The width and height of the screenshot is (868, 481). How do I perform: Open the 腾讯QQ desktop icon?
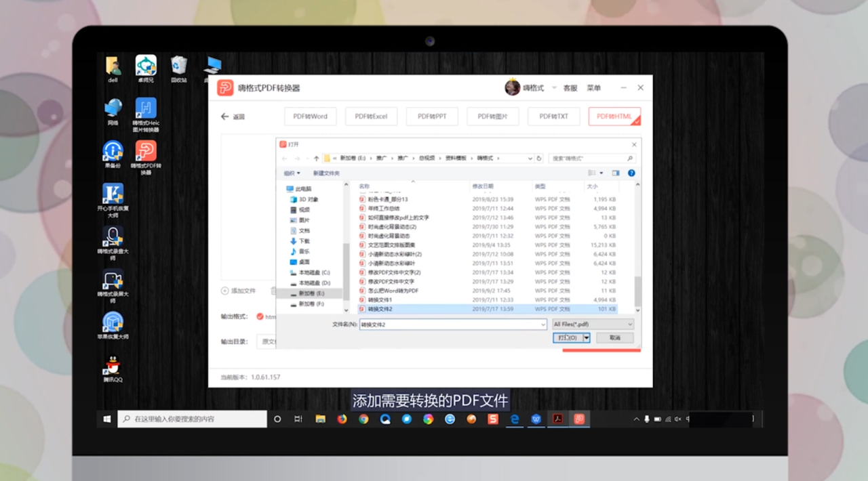click(113, 371)
